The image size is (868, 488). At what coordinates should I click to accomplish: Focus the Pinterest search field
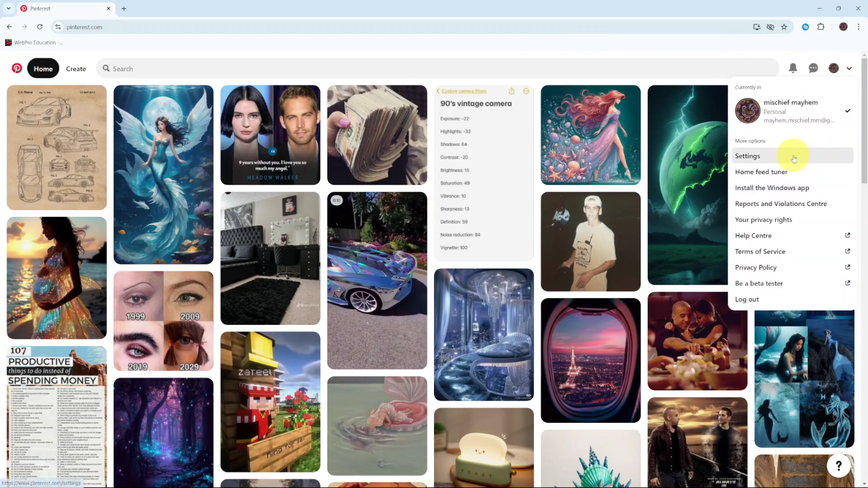tap(437, 68)
